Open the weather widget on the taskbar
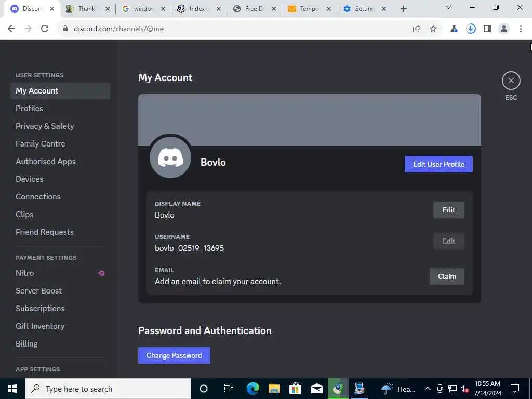Image resolution: width=532 pixels, height=399 pixels. (x=398, y=389)
